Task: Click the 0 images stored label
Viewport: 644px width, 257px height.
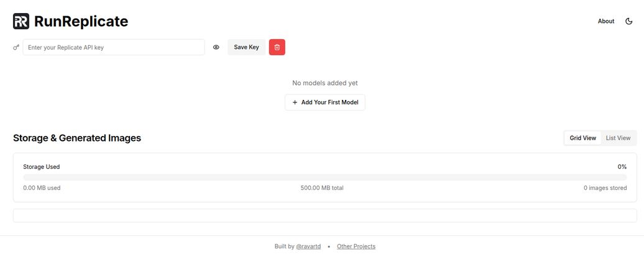Action: click(605, 188)
